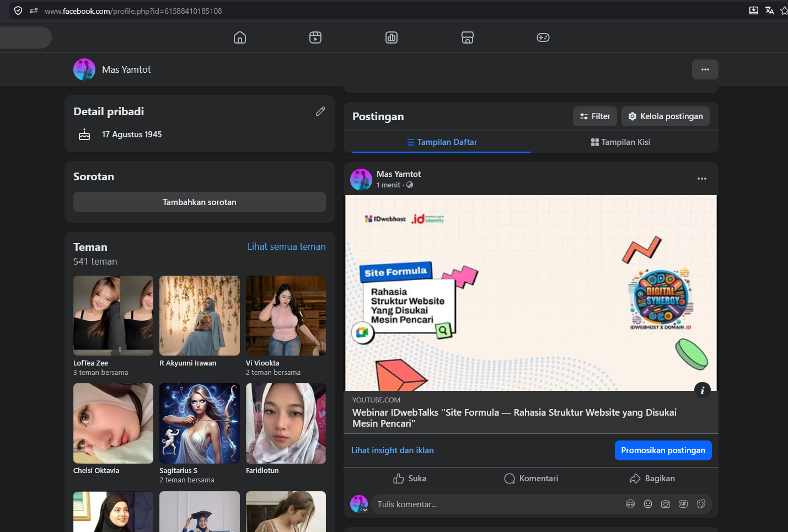Open the Filter options for posts

click(595, 116)
